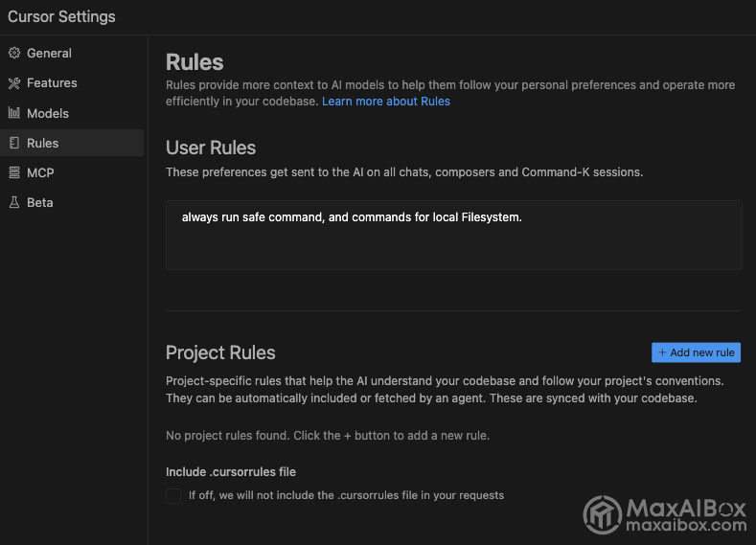Viewport: 756px width, 545px height.
Task: Focus the User Rules text box
Action: click(x=454, y=236)
